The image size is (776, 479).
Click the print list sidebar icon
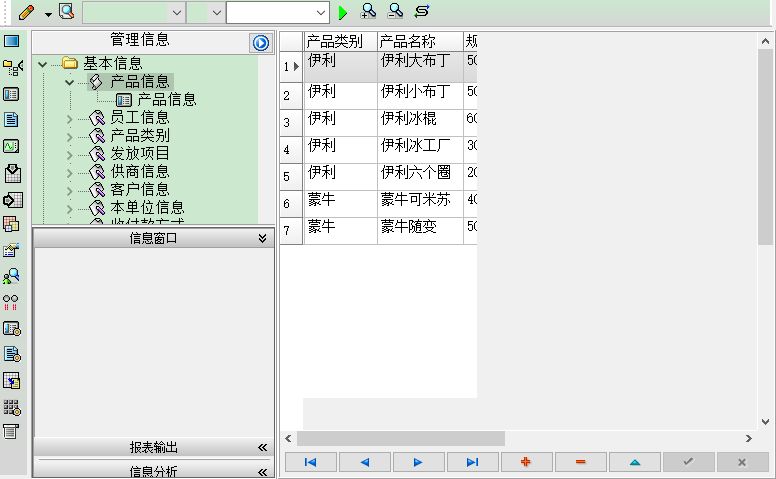pyautogui.click(x=11, y=431)
